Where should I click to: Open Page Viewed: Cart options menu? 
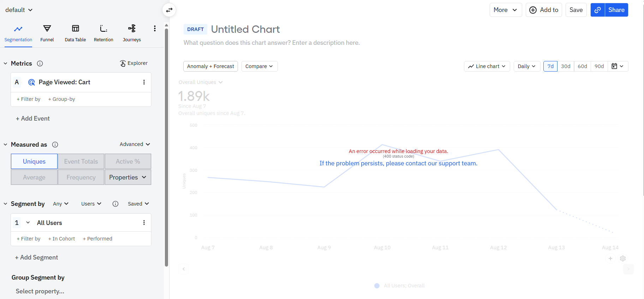pos(144,82)
